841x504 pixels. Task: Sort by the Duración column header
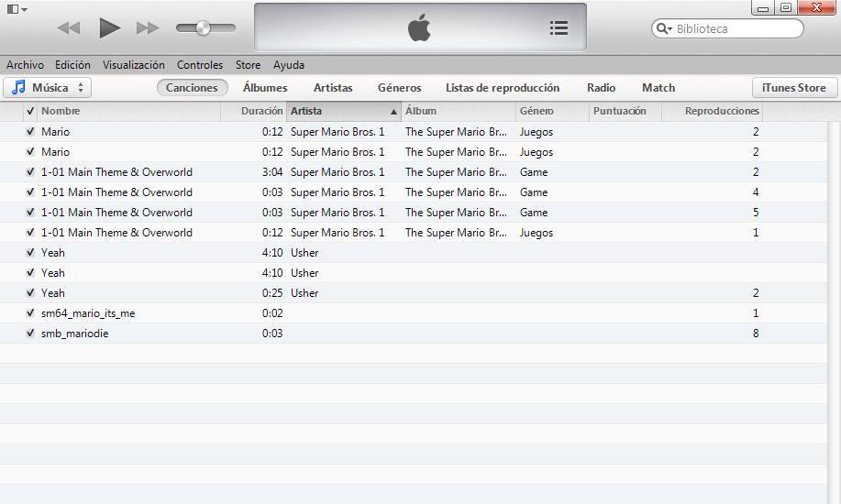point(254,111)
